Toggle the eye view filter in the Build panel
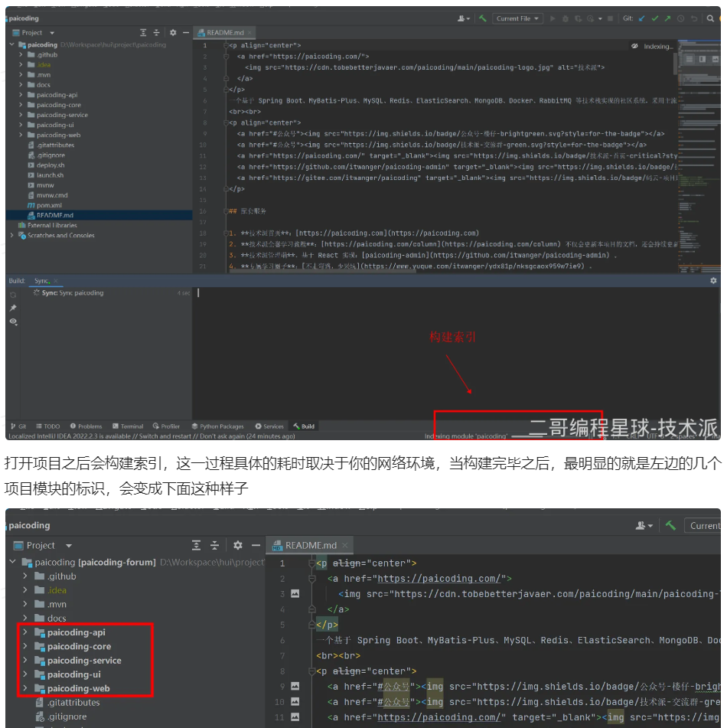The image size is (727, 728). [13, 322]
